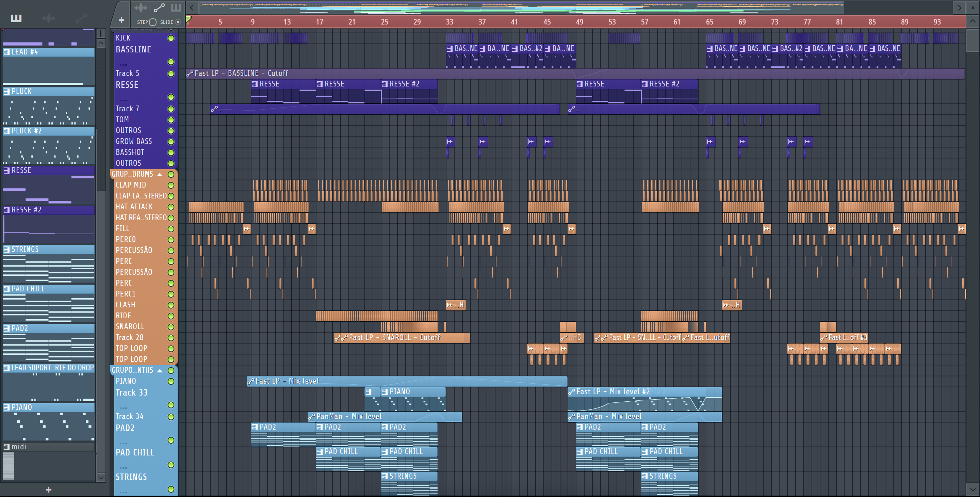Screen dimensions: 980x497
Task: Click the playlist scroll-down arrow in the lower corner
Action: [x=973, y=489]
